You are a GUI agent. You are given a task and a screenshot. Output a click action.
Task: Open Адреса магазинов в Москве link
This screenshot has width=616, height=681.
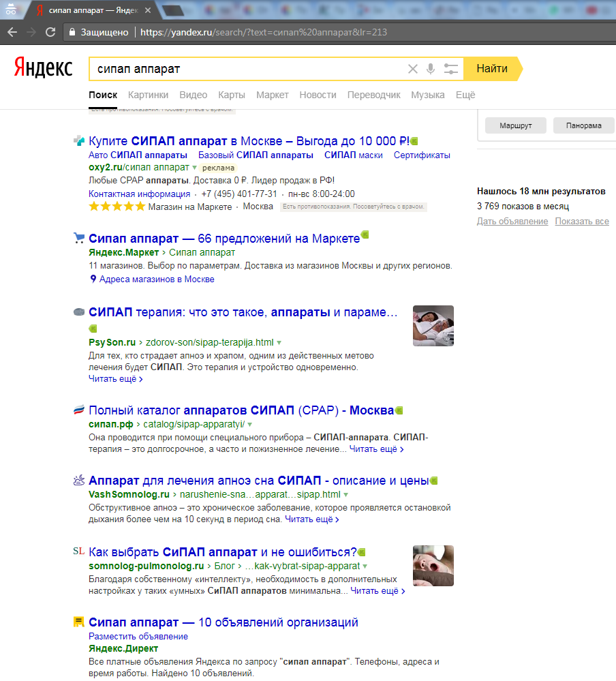(x=157, y=279)
